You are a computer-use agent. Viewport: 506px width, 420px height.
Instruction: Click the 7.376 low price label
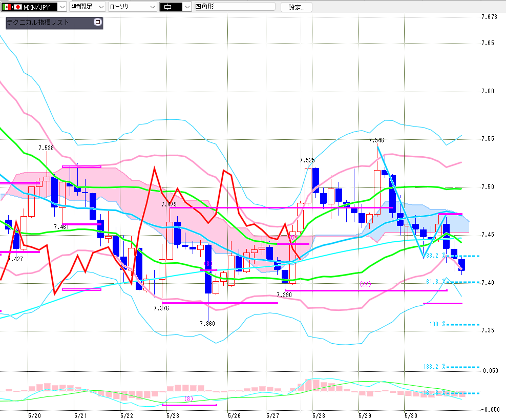161,308
